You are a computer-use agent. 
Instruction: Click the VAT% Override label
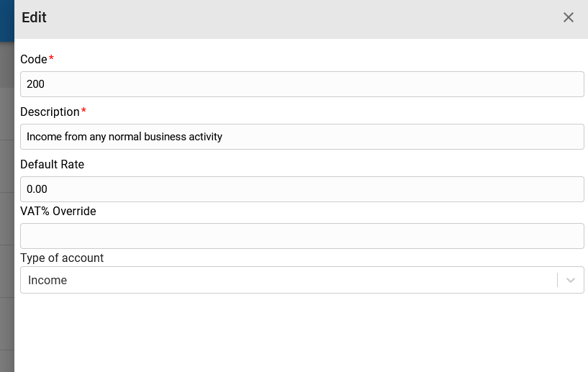[58, 211]
